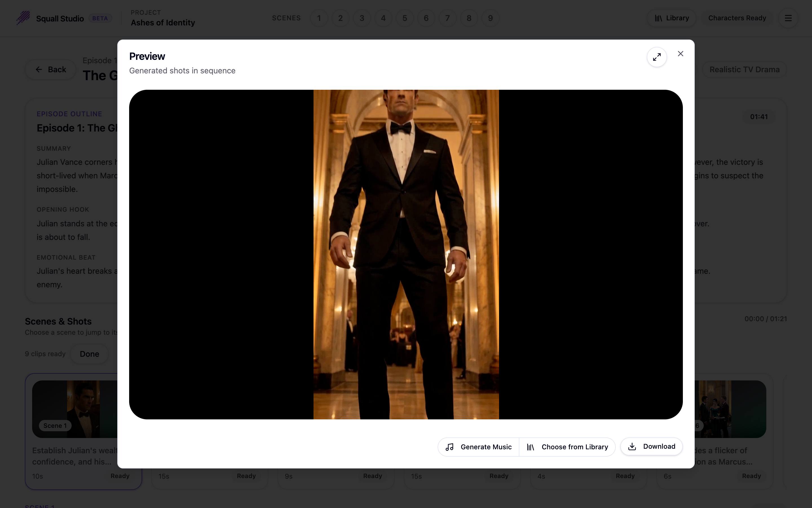Click the Generate Music button

[x=478, y=447]
